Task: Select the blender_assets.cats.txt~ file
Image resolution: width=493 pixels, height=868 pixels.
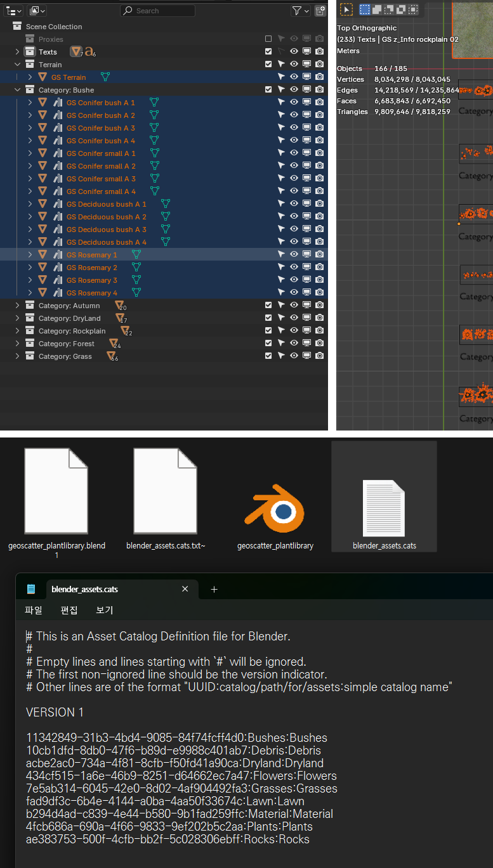Action: (166, 500)
